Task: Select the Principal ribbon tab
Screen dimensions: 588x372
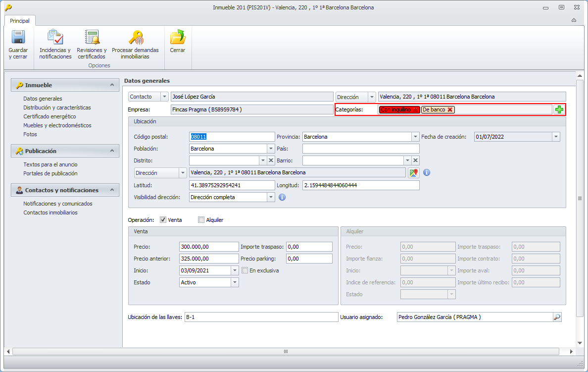Action: click(20, 21)
